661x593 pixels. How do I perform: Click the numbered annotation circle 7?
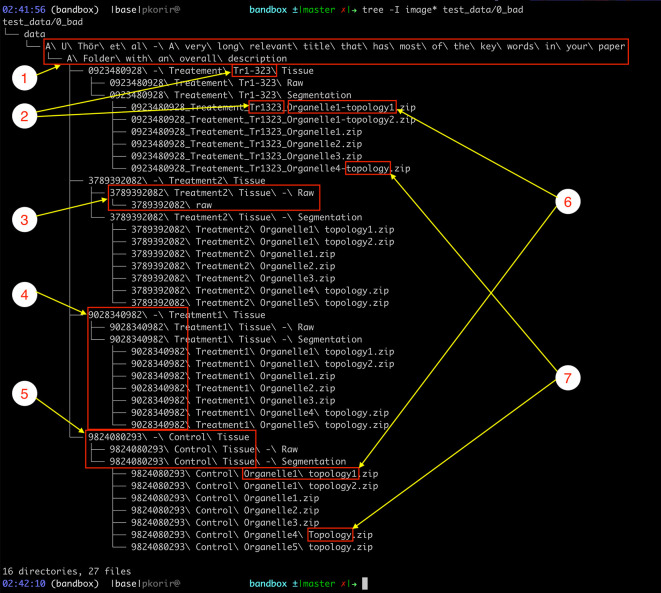coord(567,378)
